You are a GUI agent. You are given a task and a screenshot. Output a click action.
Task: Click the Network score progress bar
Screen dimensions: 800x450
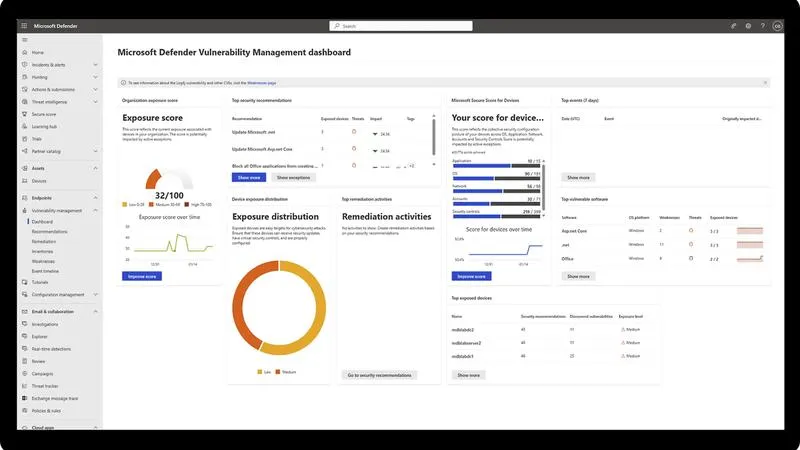click(x=496, y=191)
